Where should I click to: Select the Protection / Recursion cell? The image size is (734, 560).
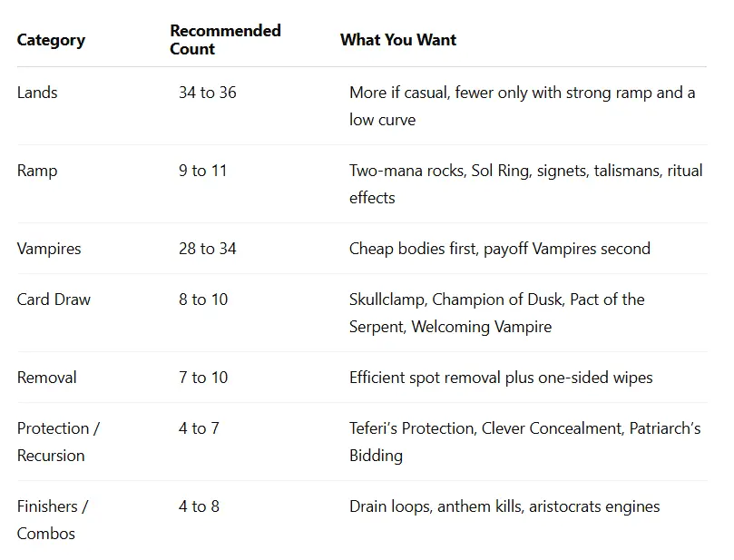click(58, 442)
